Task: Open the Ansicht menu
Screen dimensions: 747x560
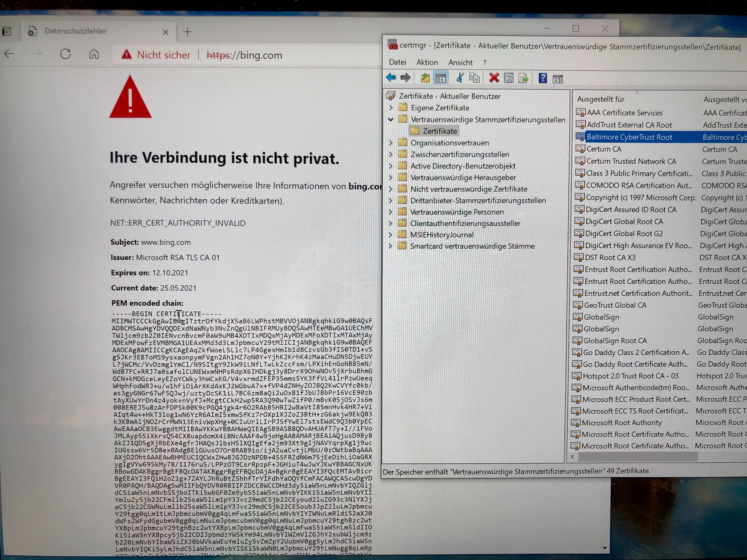Action: (460, 63)
